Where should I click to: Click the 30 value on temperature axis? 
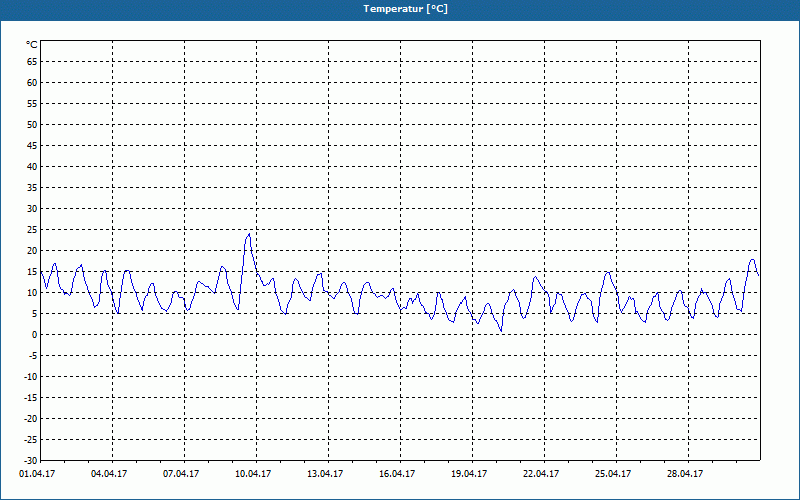coord(32,209)
